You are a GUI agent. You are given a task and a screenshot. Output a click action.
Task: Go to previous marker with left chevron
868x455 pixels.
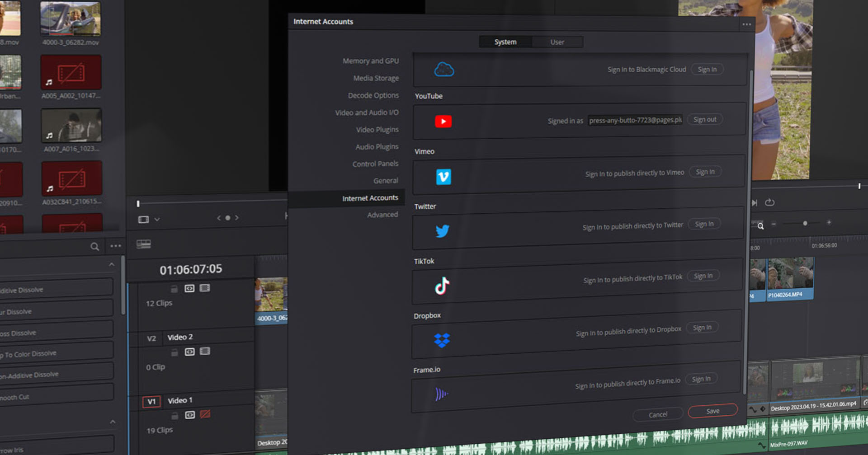pyautogui.click(x=219, y=218)
